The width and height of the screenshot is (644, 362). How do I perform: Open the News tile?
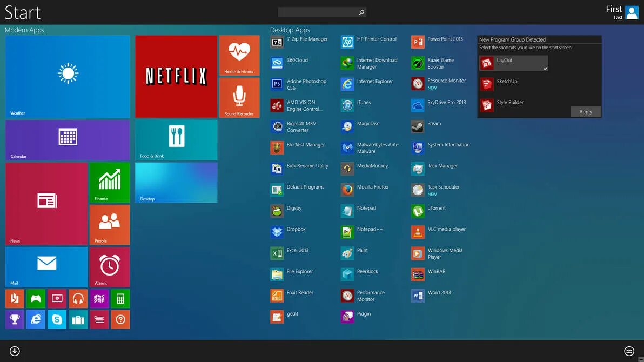coord(46,204)
